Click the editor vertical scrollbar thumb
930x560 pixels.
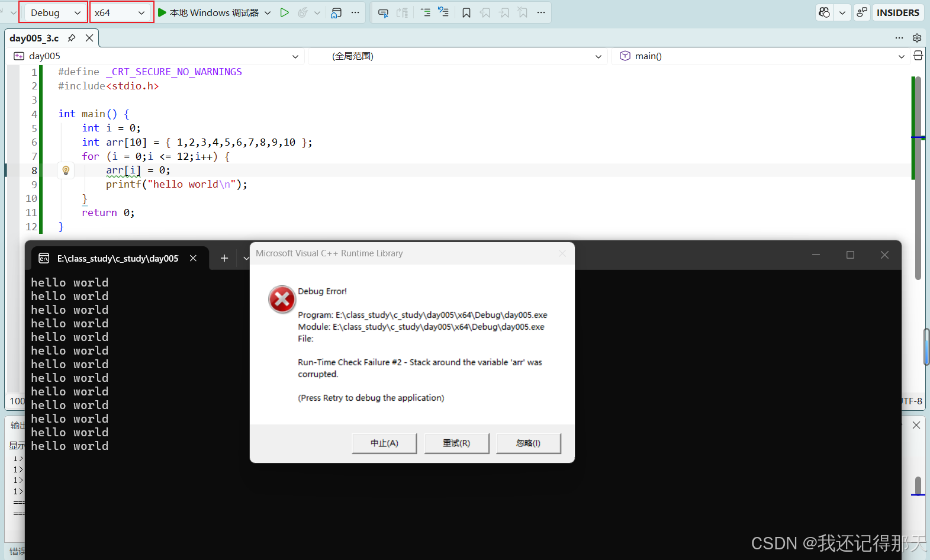pyautogui.click(x=918, y=178)
